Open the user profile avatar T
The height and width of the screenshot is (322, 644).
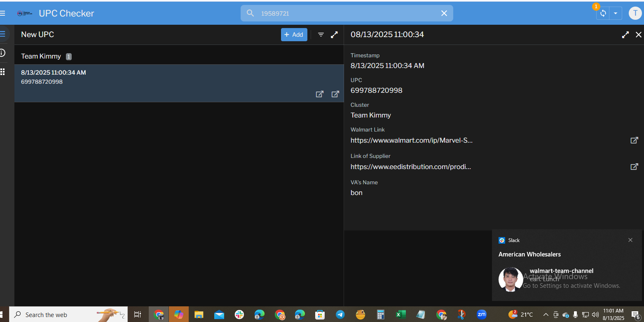coord(635,13)
